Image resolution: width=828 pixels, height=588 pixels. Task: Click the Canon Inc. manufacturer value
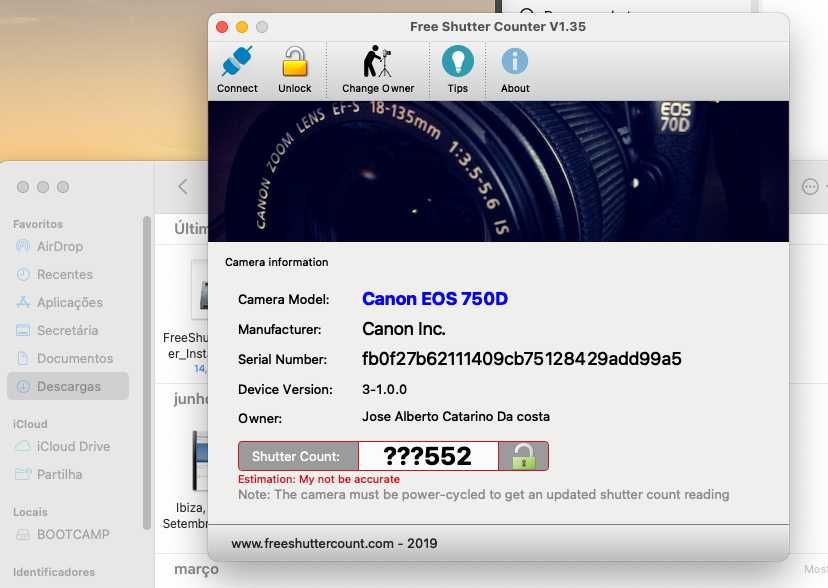(x=404, y=329)
